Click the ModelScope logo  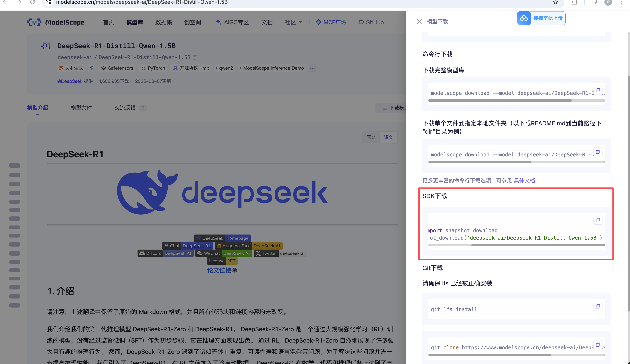coord(56,22)
